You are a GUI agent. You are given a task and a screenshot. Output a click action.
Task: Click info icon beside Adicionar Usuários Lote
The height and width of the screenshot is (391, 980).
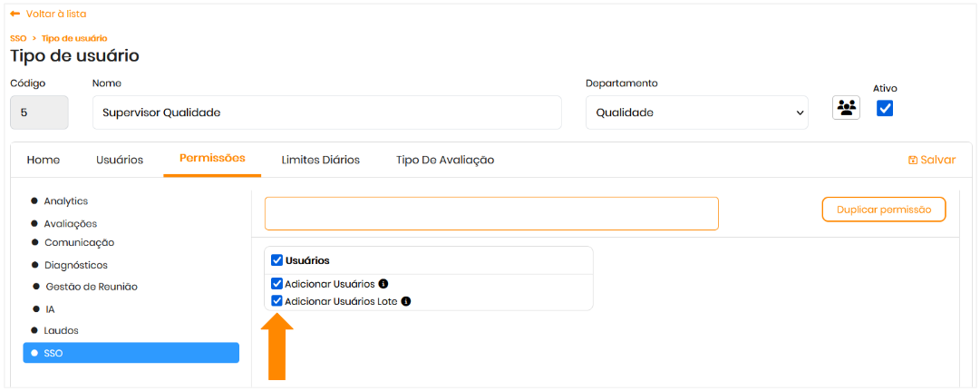click(406, 301)
